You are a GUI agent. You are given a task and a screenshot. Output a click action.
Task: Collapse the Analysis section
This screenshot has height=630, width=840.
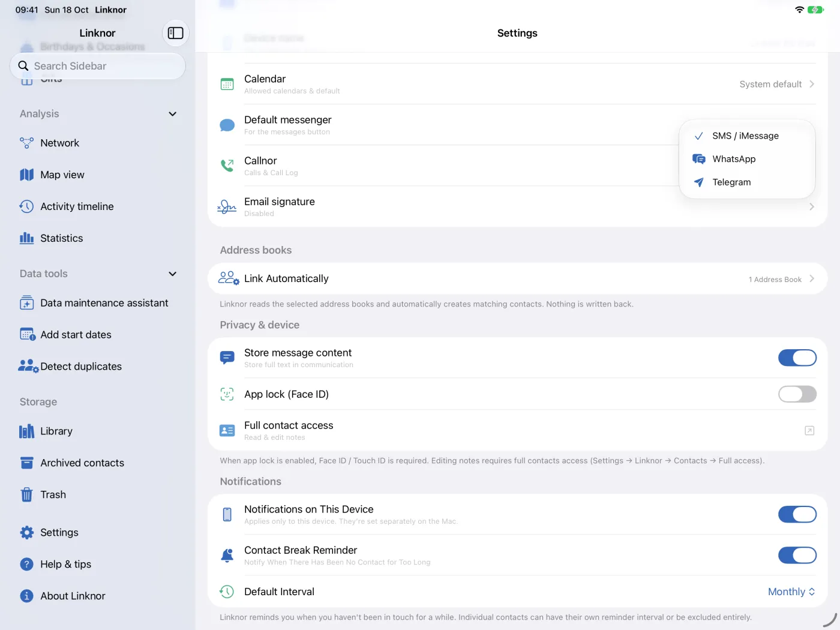click(x=173, y=114)
